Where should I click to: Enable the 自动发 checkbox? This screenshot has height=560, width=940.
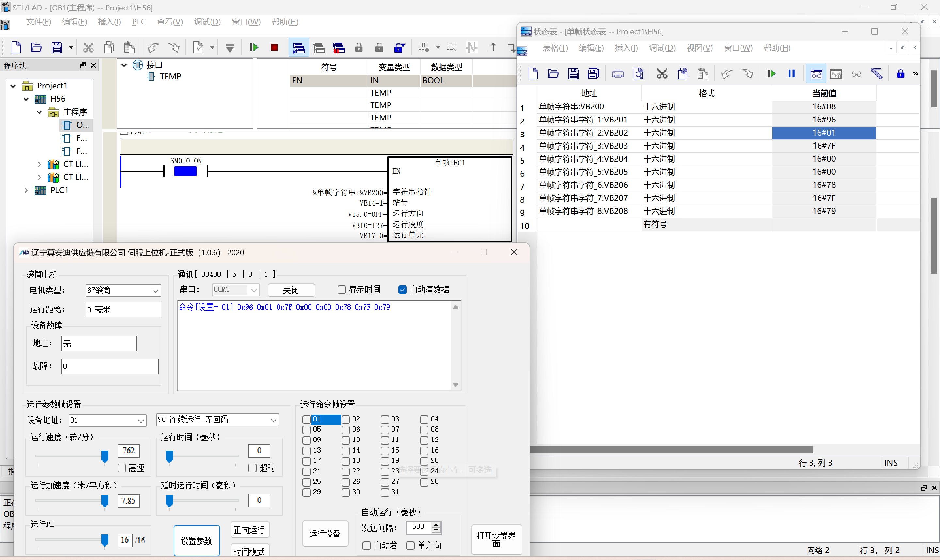point(366,546)
